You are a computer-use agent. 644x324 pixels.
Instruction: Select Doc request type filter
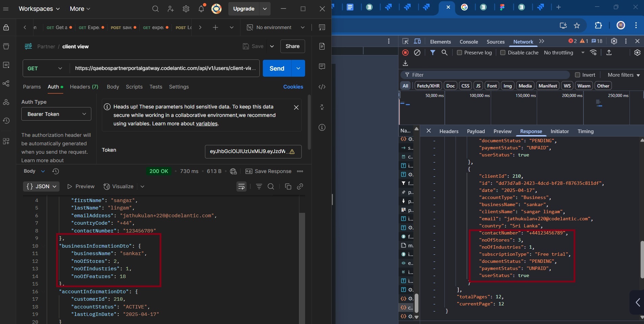pyautogui.click(x=450, y=86)
